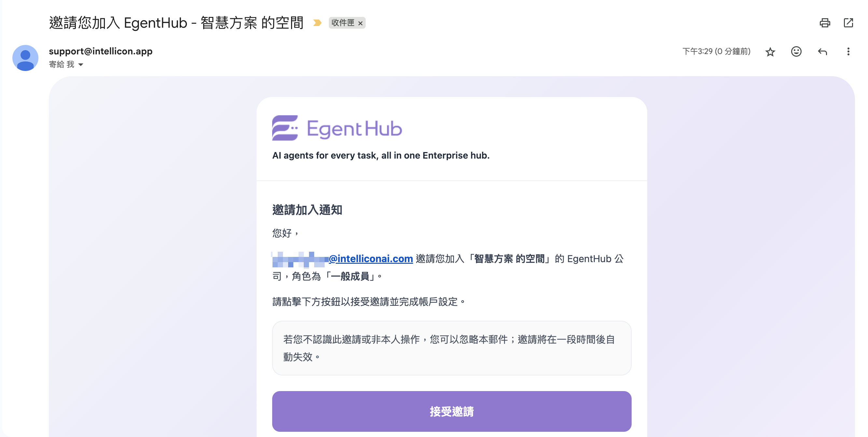This screenshot has width=868, height=437.
Task: Remove the 收件匣 label
Action: [360, 23]
